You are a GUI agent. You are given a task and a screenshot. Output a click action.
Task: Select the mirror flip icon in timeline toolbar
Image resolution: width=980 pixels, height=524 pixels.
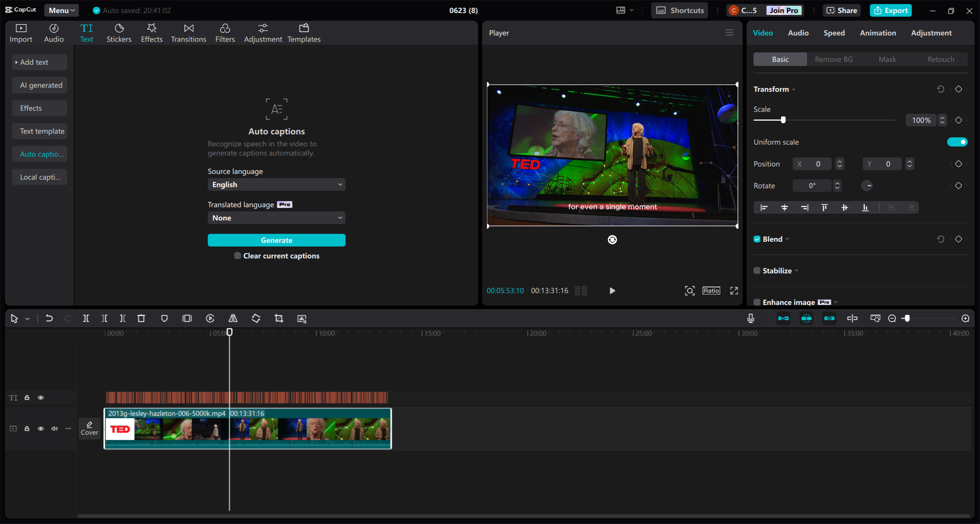coord(233,318)
